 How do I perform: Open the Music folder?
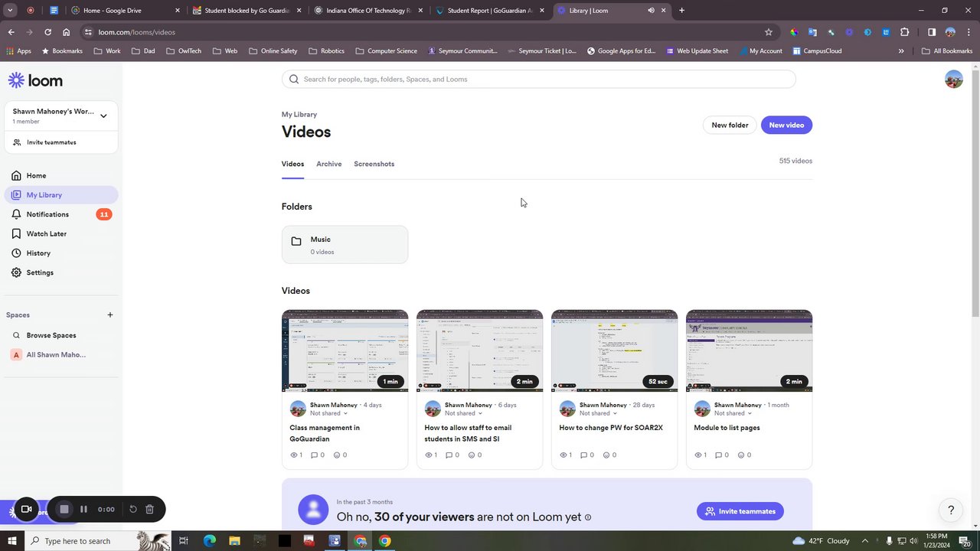coord(345,245)
